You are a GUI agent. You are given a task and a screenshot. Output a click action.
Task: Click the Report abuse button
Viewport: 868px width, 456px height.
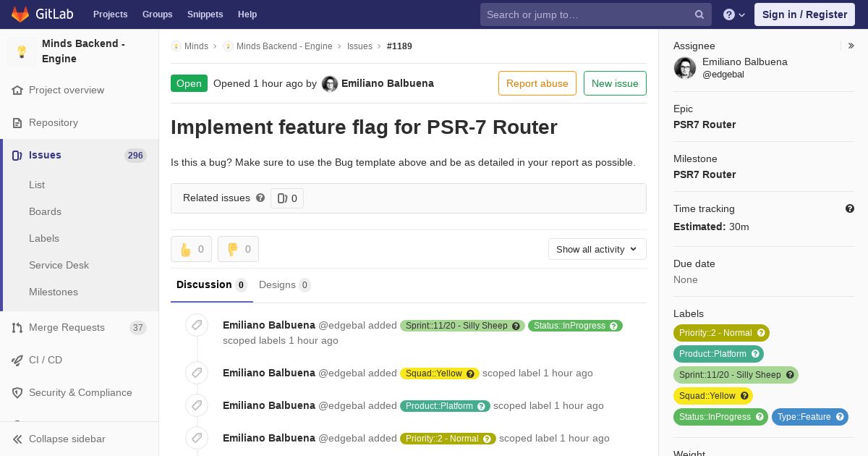pyautogui.click(x=537, y=83)
